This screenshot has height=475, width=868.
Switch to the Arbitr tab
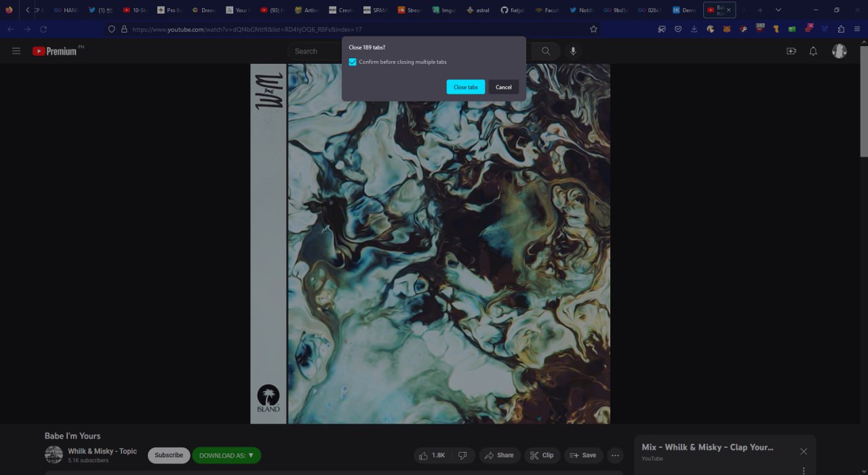click(x=307, y=10)
